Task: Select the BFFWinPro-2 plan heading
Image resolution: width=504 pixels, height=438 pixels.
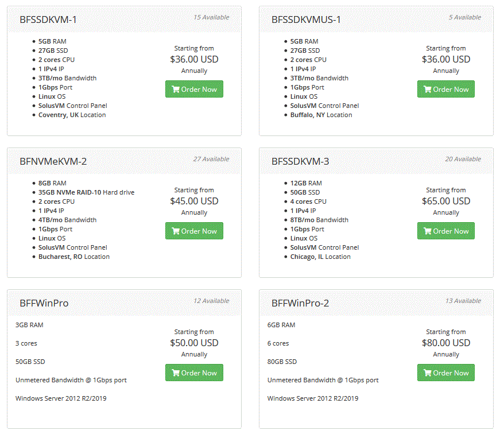Action: pos(300,303)
